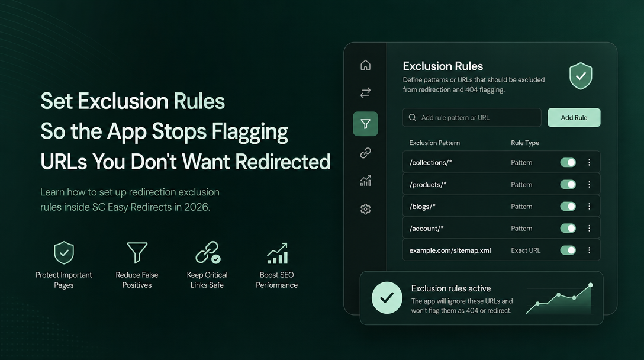The image size is (644, 360).
Task: Select the example.com/sitemap.xml entry text
Action: [450, 250]
